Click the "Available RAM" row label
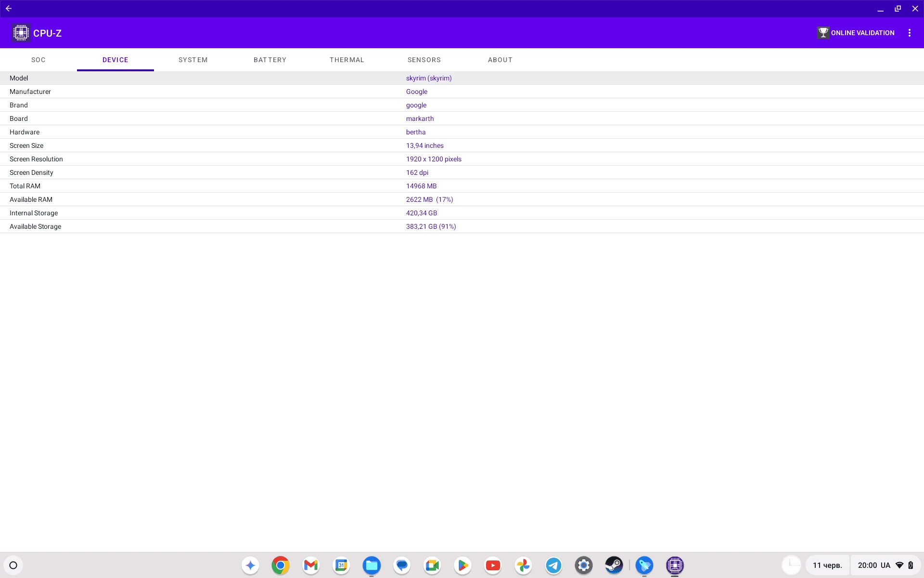Screen dimensions: 924x578 [x=31, y=199]
